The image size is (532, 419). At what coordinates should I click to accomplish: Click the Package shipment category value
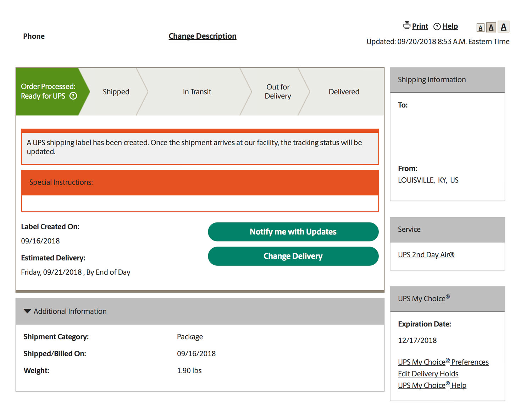pyautogui.click(x=190, y=337)
